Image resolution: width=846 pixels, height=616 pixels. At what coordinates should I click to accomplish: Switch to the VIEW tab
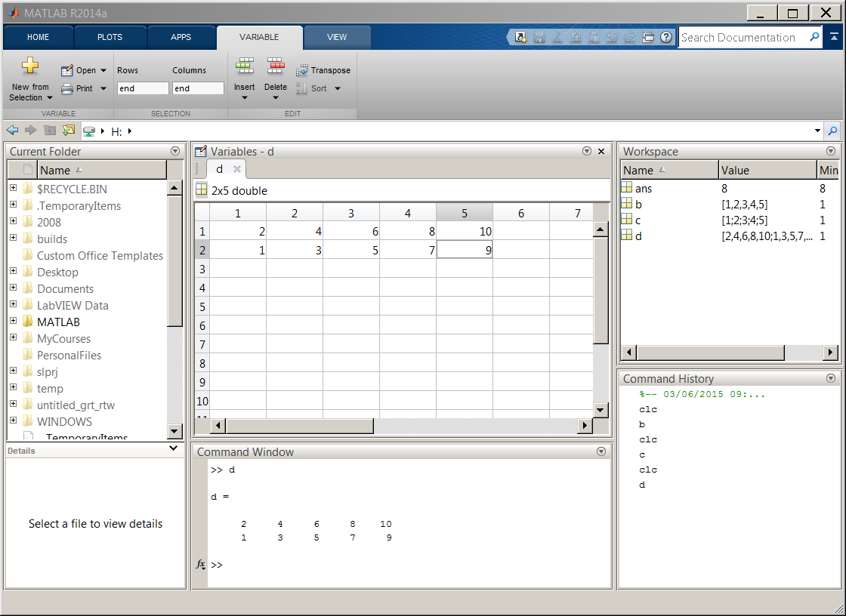coord(337,37)
